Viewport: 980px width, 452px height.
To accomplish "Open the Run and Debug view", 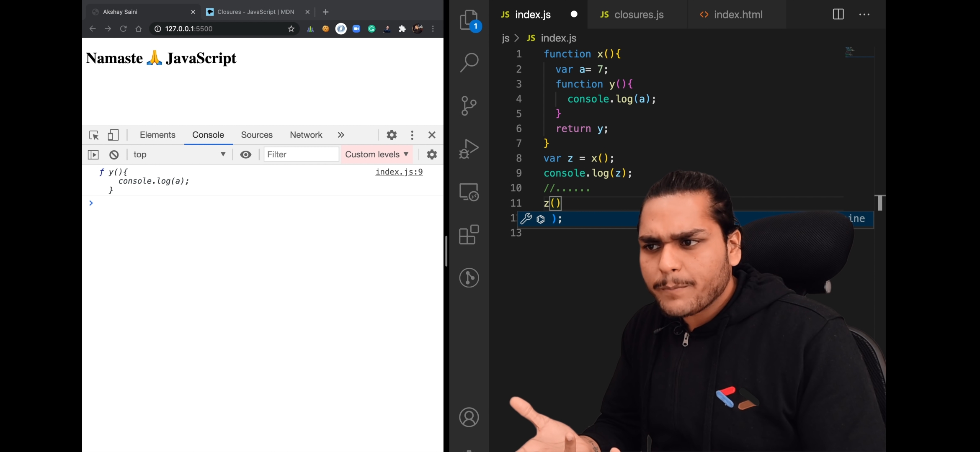I will coord(469,149).
